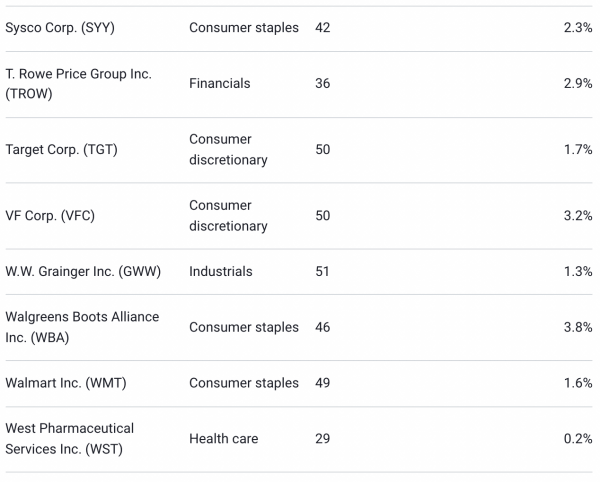
Task: Click W.W. Grainger Inc. (GWW)
Action: [x=83, y=271]
